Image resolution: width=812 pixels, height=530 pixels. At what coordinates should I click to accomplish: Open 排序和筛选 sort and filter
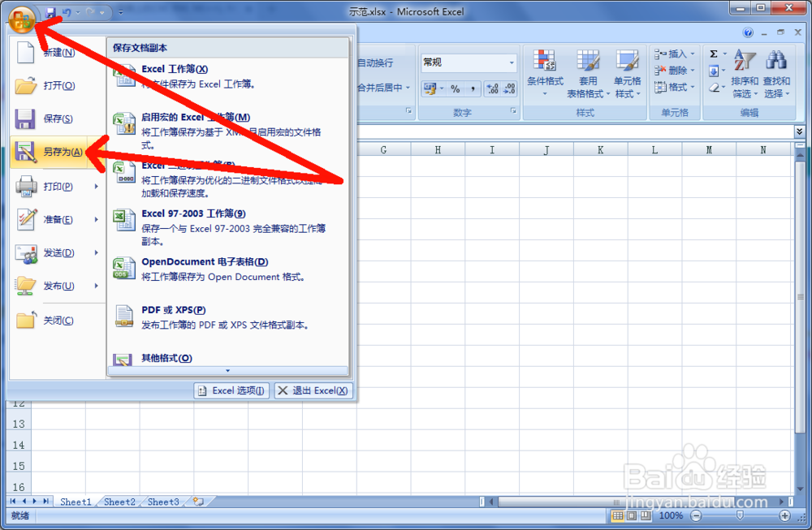pyautogui.click(x=745, y=73)
